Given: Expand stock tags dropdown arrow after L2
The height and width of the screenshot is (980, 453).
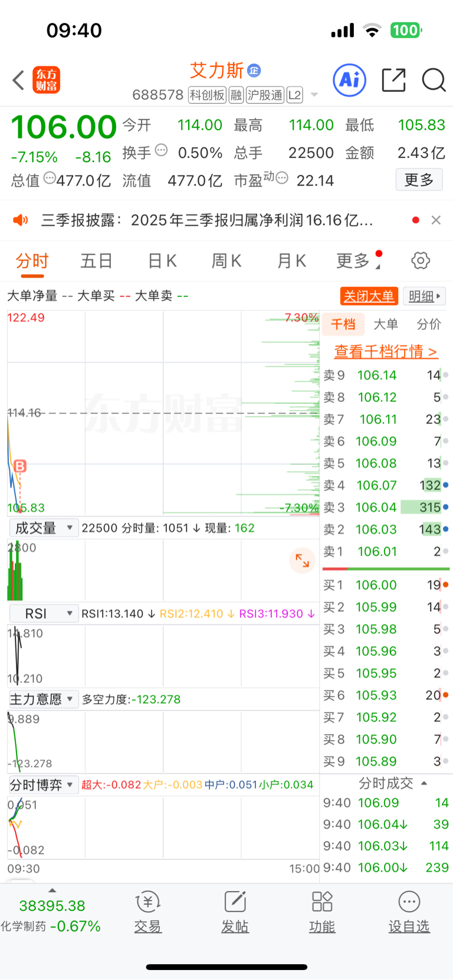Looking at the screenshot, I should pyautogui.click(x=314, y=95).
